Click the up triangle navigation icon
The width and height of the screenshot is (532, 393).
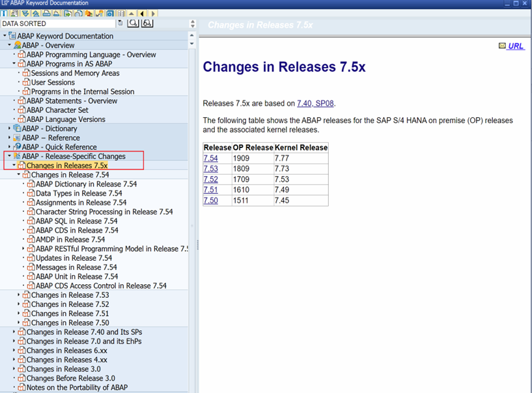point(132,14)
